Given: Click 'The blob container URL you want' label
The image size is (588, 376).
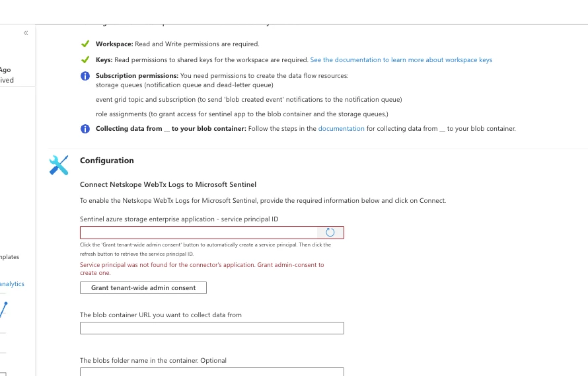Looking at the screenshot, I should [161, 315].
